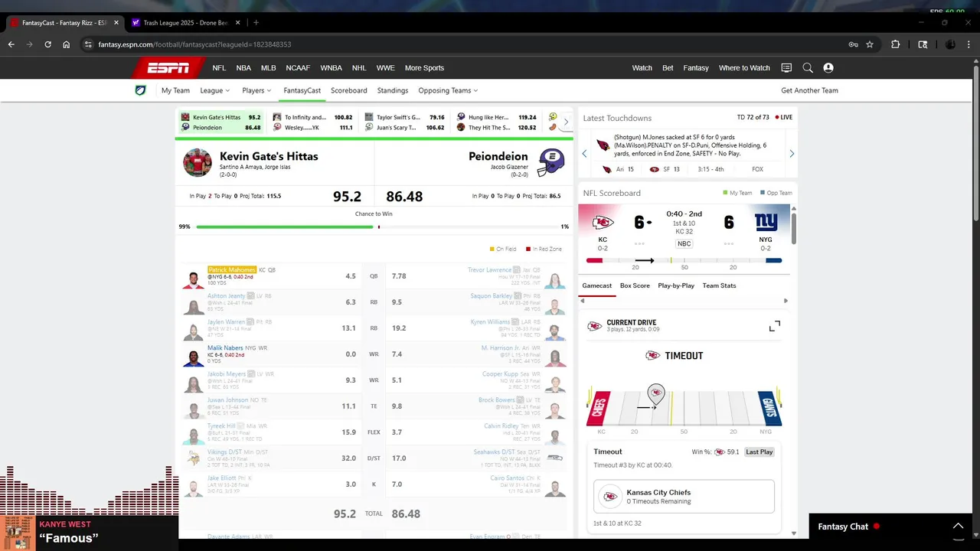
Task: Click the green fantasy league shield icon
Action: pyautogui.click(x=140, y=90)
